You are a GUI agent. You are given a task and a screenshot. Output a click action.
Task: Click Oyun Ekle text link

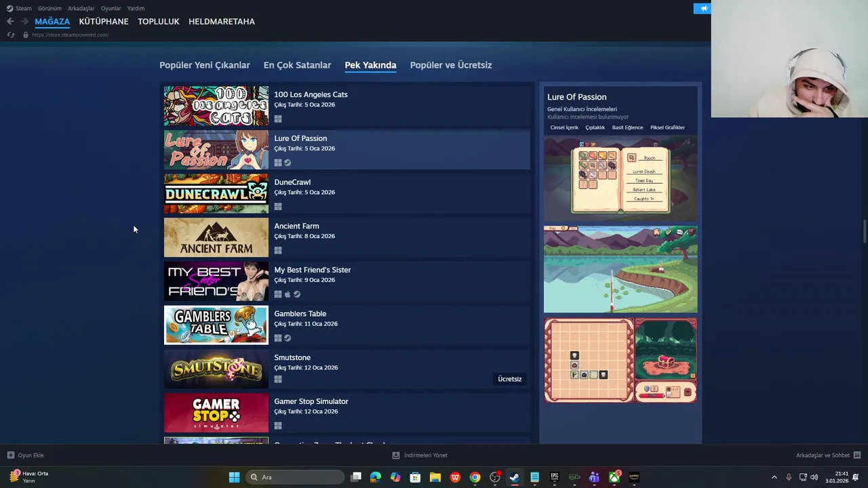tap(31, 455)
